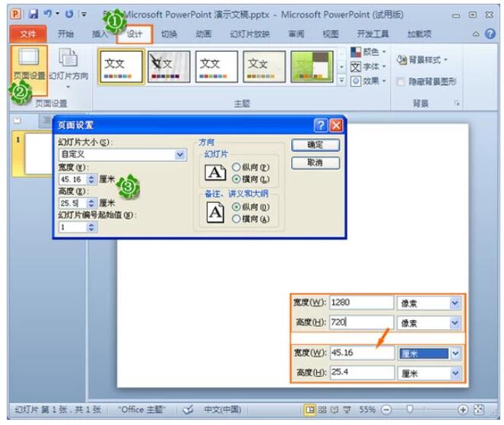Image resolution: width=504 pixels, height=425 pixels.
Task: Select the fourth beige theme thumbnail
Action: [x=264, y=67]
